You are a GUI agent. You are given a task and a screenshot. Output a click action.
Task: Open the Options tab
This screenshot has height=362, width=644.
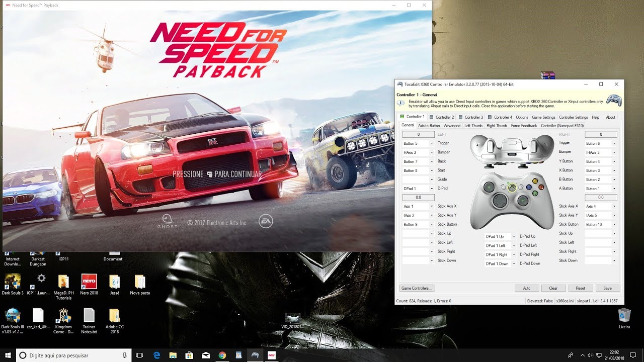[x=522, y=117]
